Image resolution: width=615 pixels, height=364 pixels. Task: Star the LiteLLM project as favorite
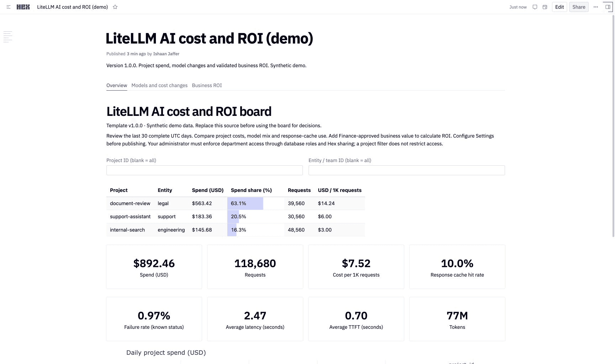(115, 7)
